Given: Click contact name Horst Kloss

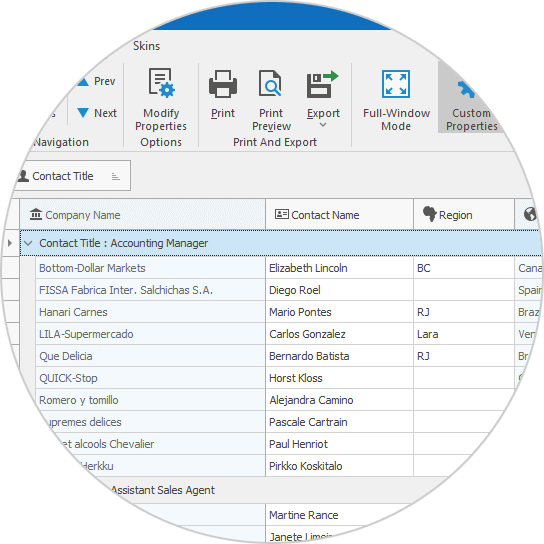Looking at the screenshot, I should (296, 378).
